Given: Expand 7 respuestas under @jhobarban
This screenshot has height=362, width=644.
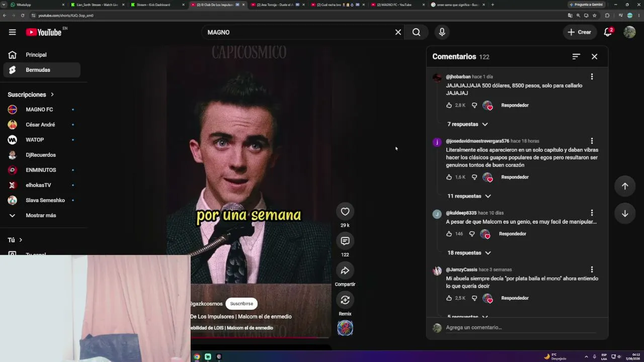Looking at the screenshot, I should [467, 124].
